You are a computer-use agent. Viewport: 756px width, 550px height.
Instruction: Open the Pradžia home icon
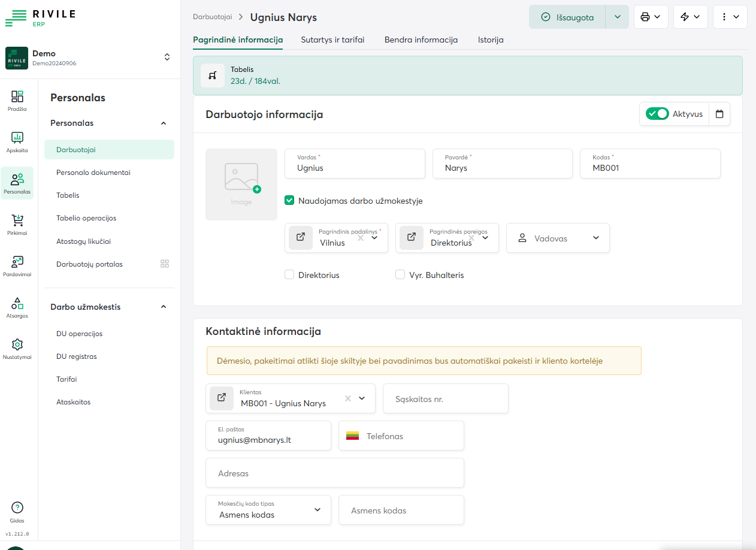click(17, 100)
